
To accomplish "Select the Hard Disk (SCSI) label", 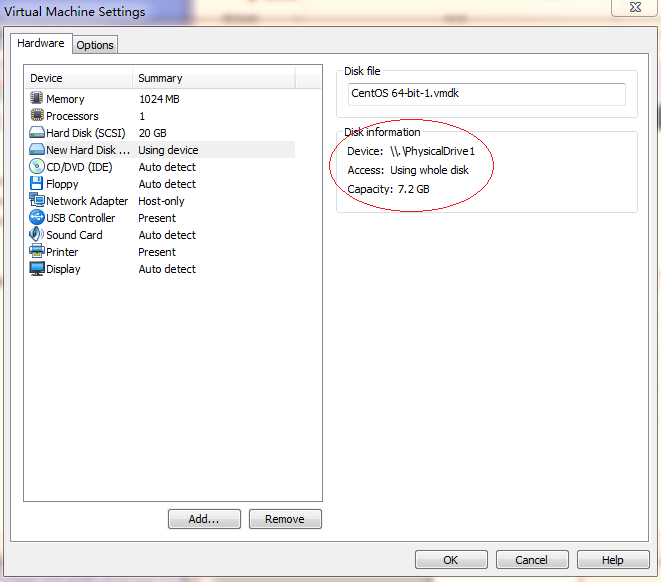I will pyautogui.click(x=86, y=133).
